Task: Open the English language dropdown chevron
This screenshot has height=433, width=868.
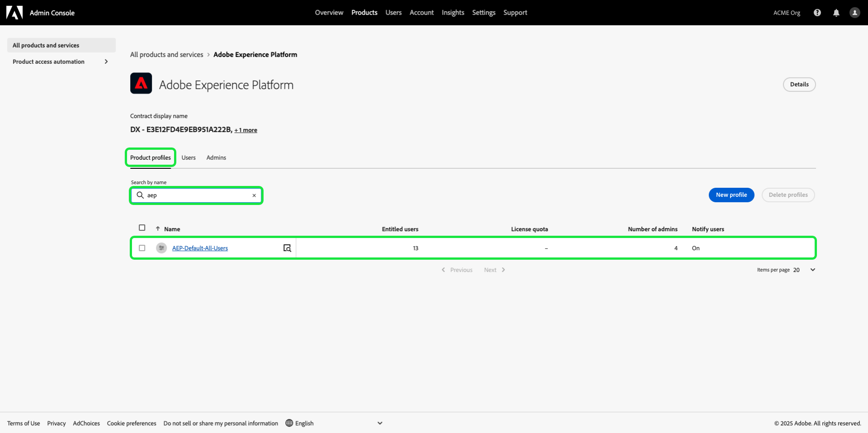Action: tap(380, 423)
